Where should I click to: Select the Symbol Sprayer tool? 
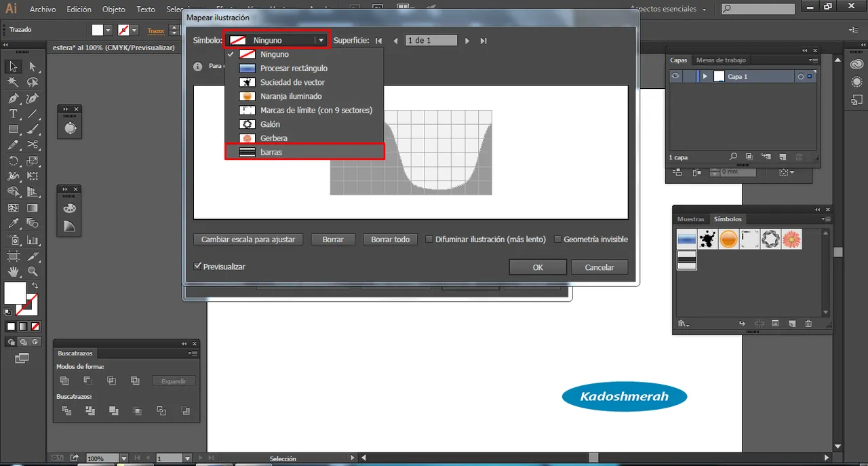pyautogui.click(x=13, y=239)
